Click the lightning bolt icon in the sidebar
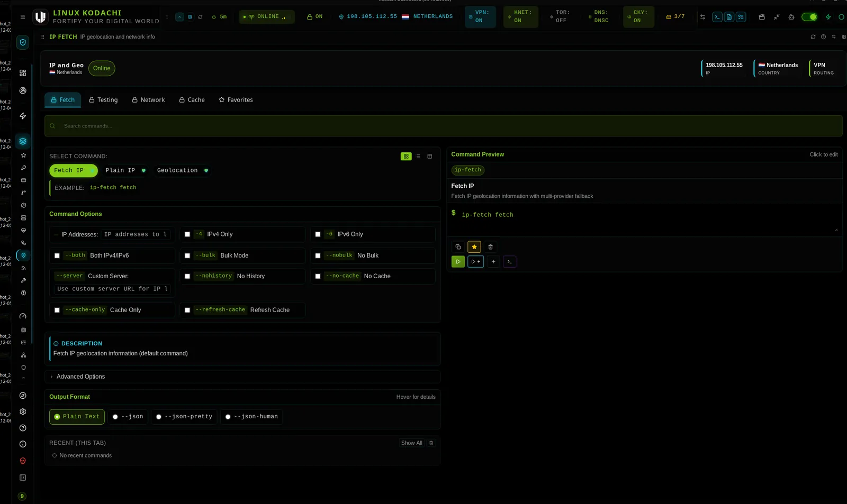Image resolution: width=847 pixels, height=504 pixels. (23, 116)
